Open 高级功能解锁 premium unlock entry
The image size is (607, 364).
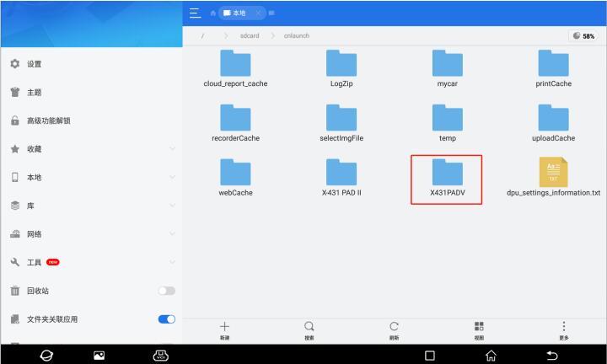click(91, 120)
